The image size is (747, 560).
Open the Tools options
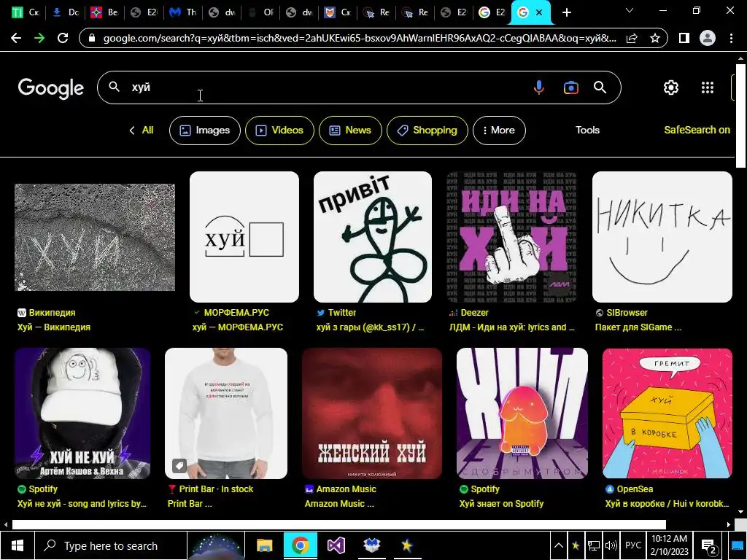587,130
